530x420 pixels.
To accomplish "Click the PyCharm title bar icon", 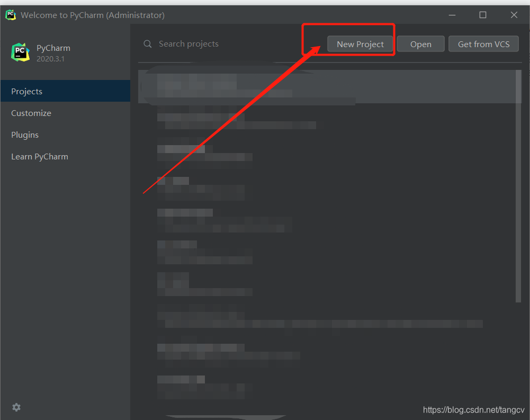I will tap(11, 15).
